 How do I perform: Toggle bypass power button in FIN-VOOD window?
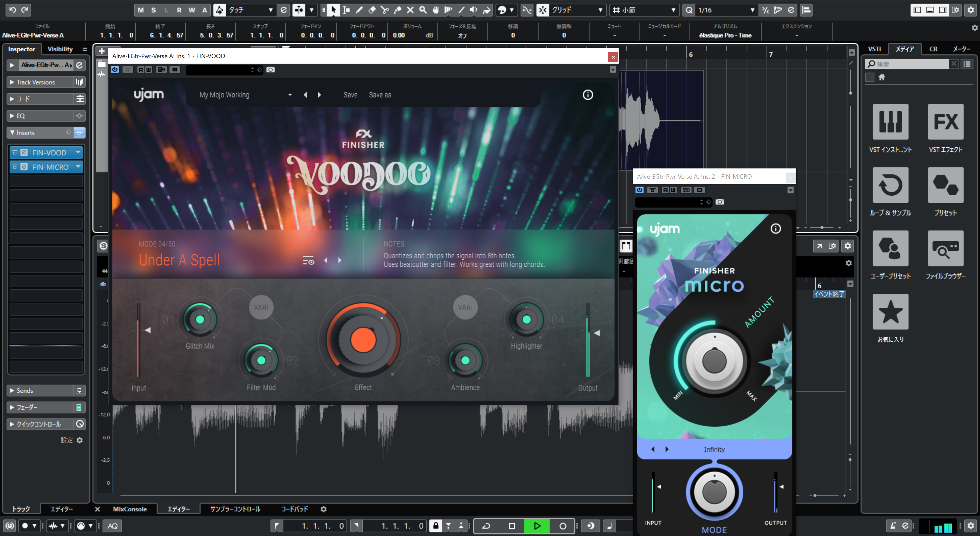(x=115, y=70)
